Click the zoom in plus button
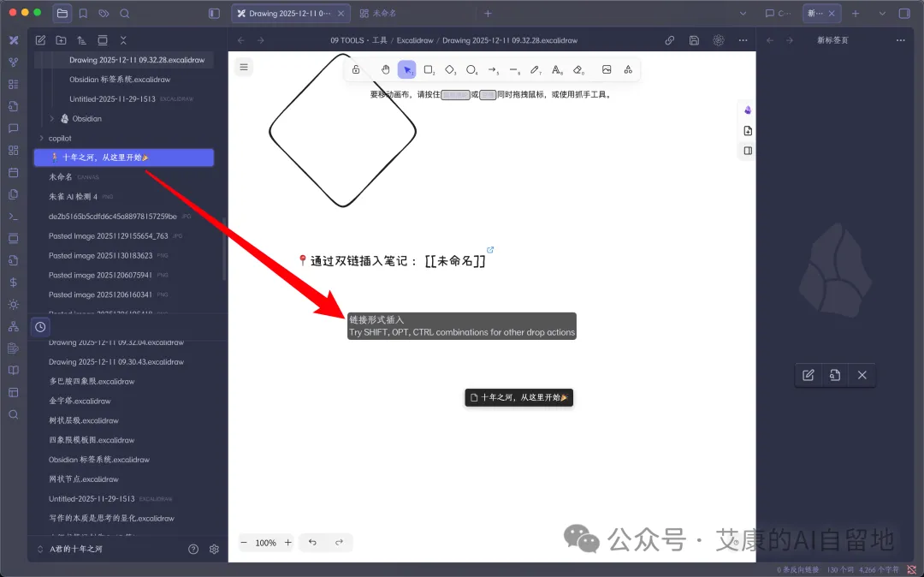924x577 pixels. pyautogui.click(x=288, y=542)
